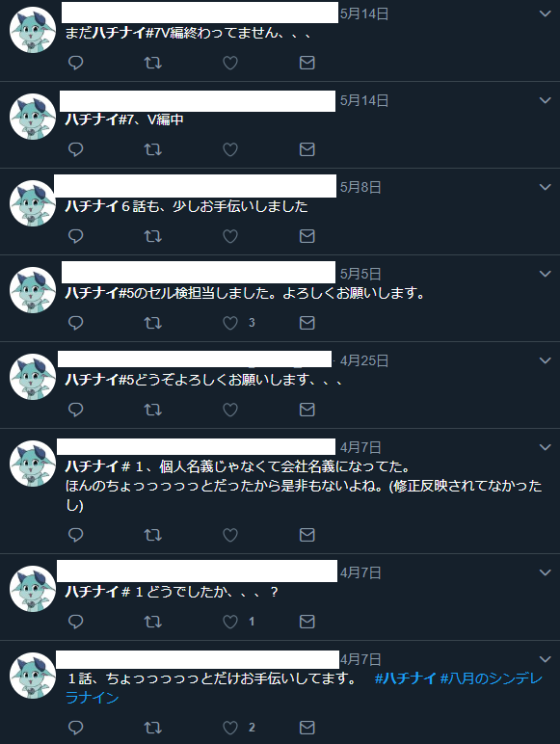
Task: Expand options chevron on the 5月8日 tweet
Action: click(546, 187)
